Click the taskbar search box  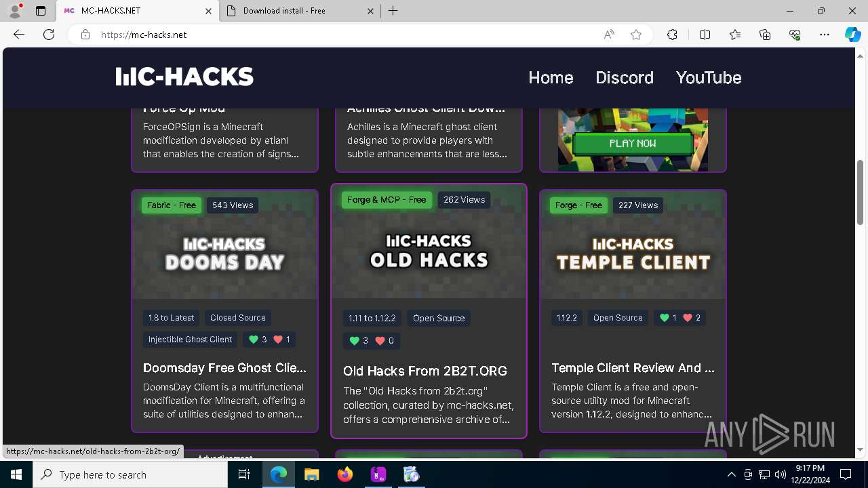(130, 474)
